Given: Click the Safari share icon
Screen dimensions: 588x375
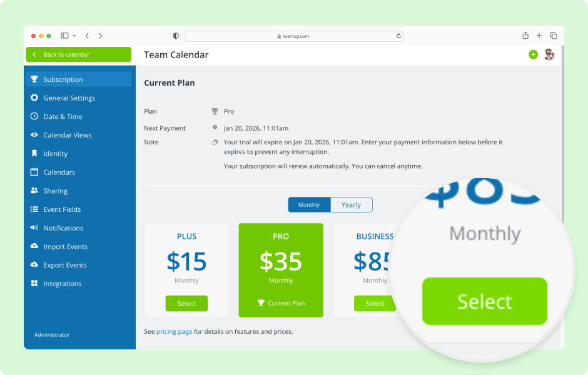Looking at the screenshot, I should [x=525, y=36].
